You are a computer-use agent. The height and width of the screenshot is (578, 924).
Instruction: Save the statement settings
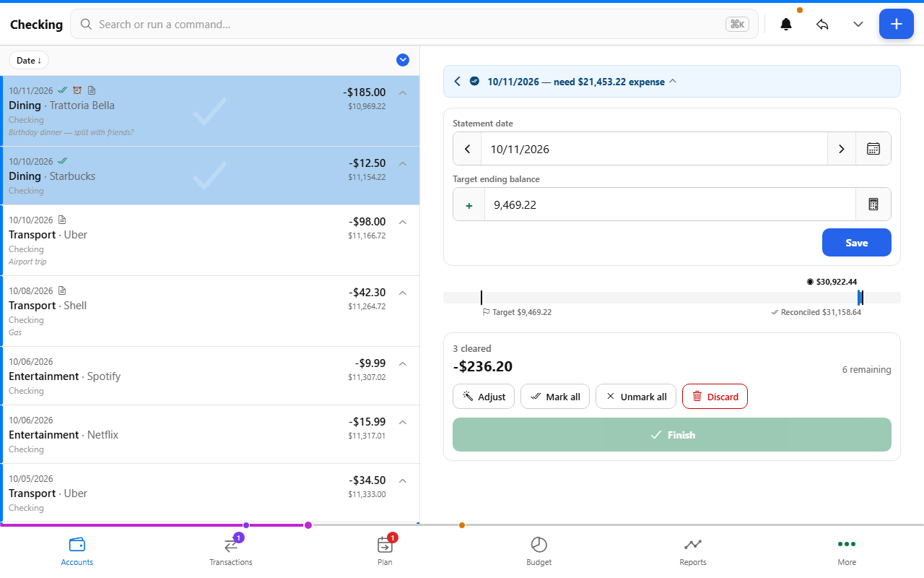point(857,243)
